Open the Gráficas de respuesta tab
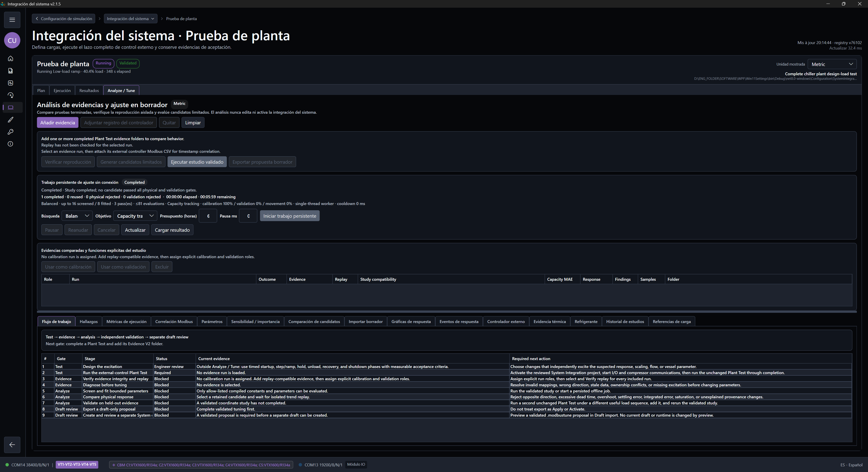The image size is (868, 472). [x=411, y=322]
